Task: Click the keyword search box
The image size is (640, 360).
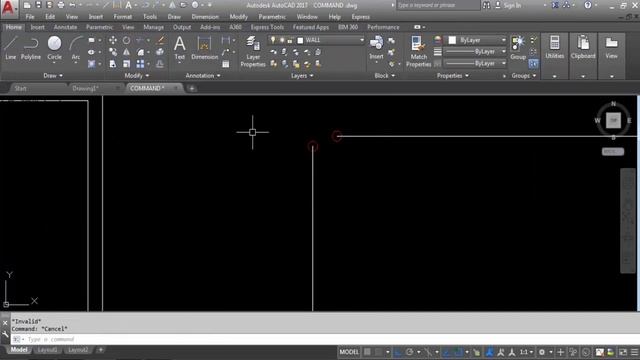Action: pos(438,5)
